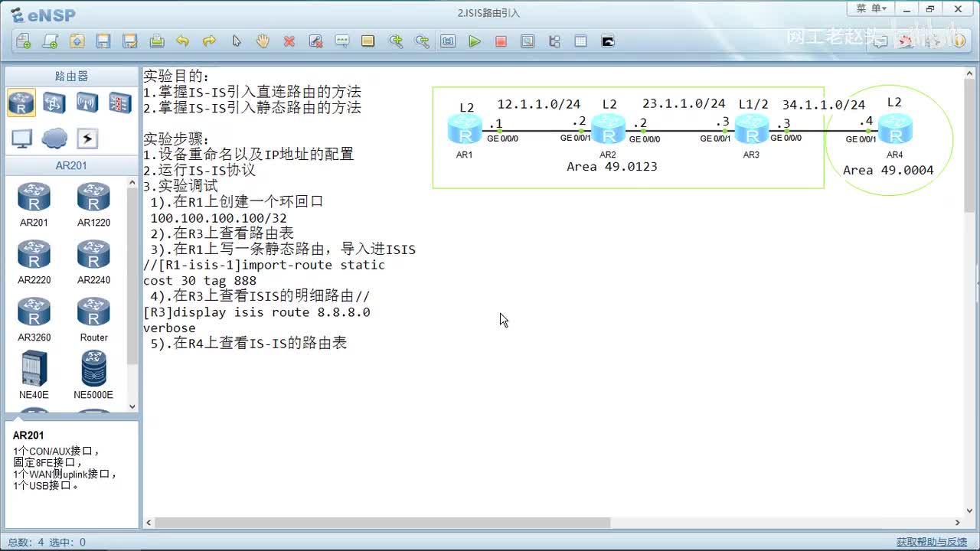This screenshot has width=980, height=551.
Task: Click the canvas horizontal scrollbar thumb
Action: [383, 523]
